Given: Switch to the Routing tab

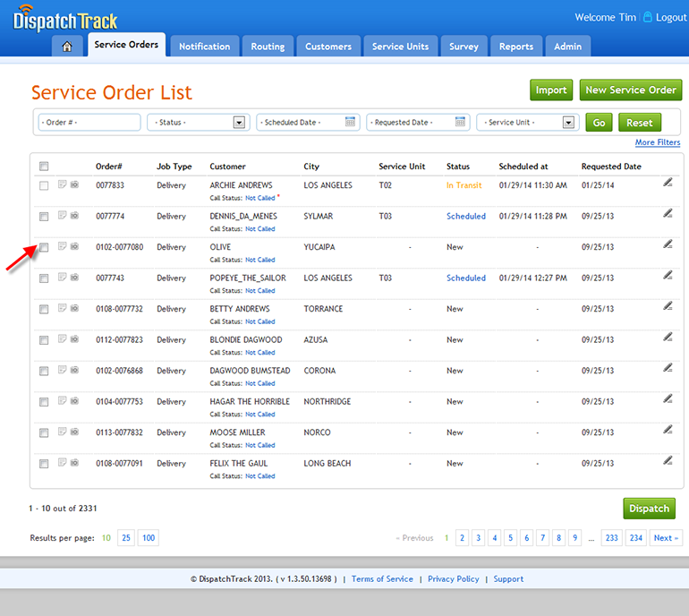Looking at the screenshot, I should [x=268, y=47].
